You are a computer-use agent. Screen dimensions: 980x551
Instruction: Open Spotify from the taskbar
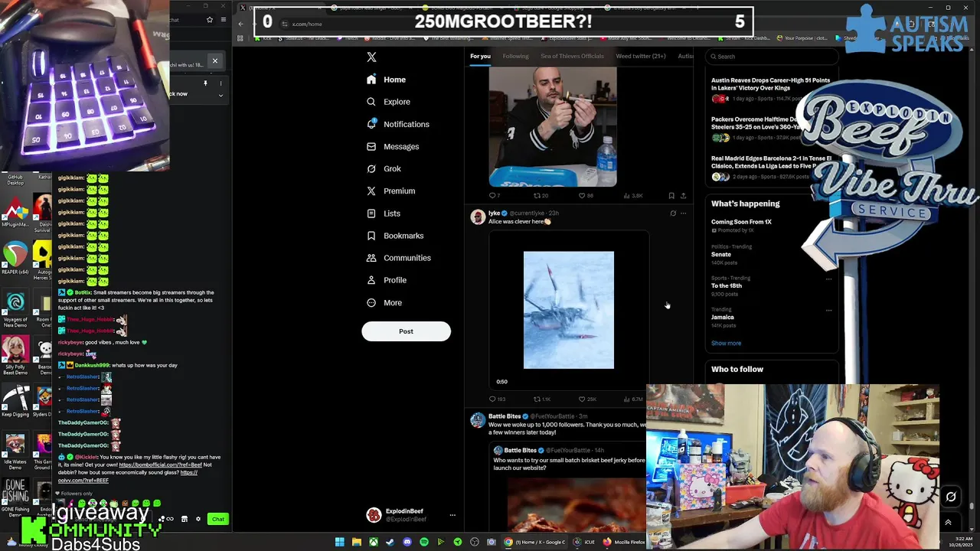pyautogui.click(x=423, y=542)
